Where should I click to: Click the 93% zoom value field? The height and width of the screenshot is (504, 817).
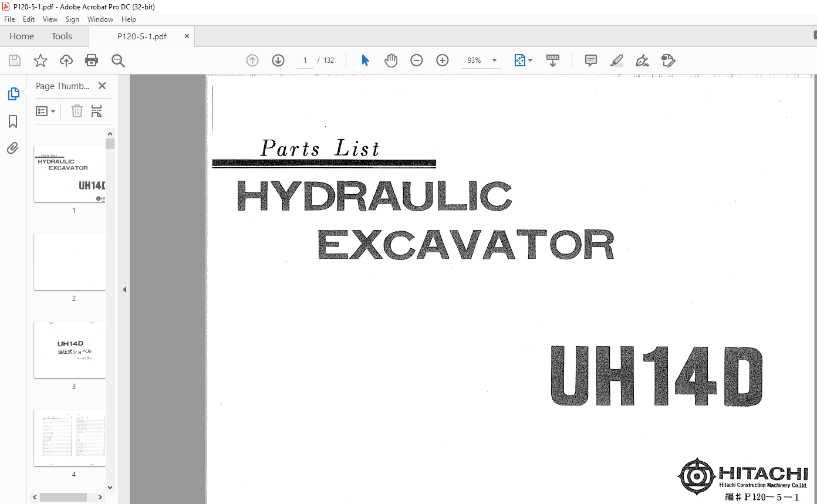(x=474, y=60)
